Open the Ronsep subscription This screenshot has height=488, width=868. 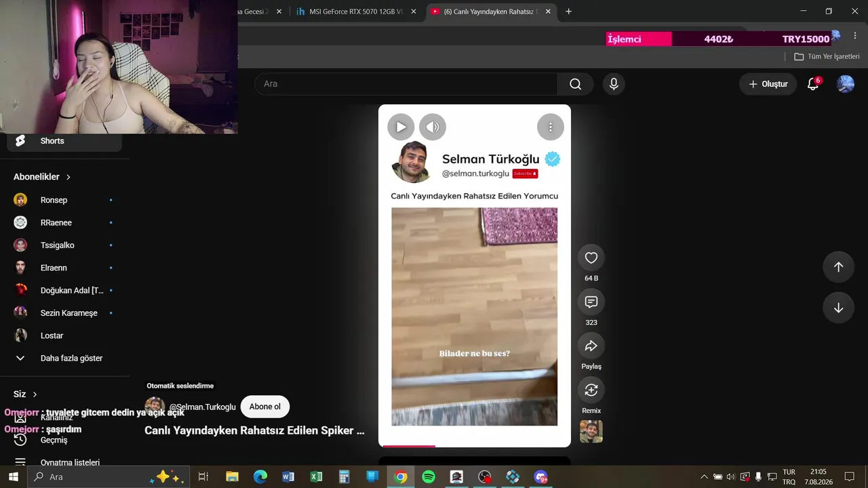[64, 200]
